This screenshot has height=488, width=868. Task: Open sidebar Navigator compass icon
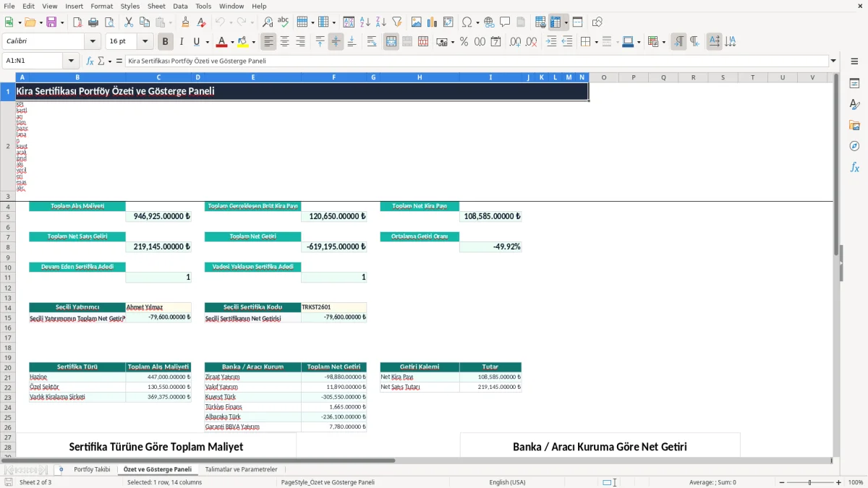pos(854,146)
